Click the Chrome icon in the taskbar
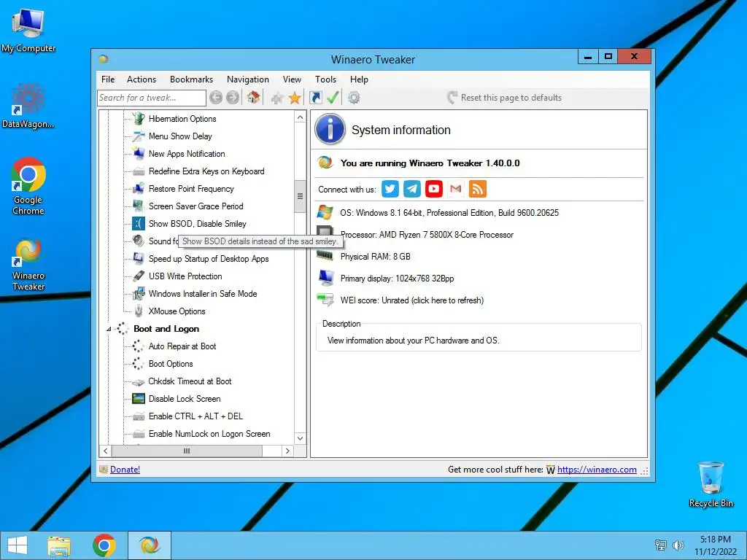The width and height of the screenshot is (747, 560). (104, 545)
